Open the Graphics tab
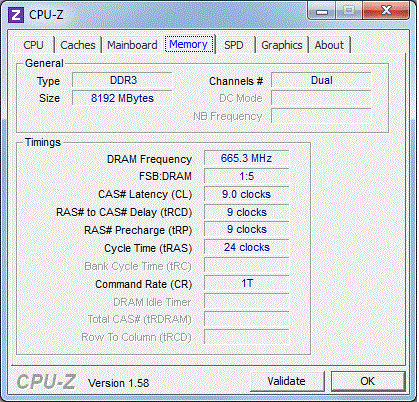 click(x=282, y=45)
